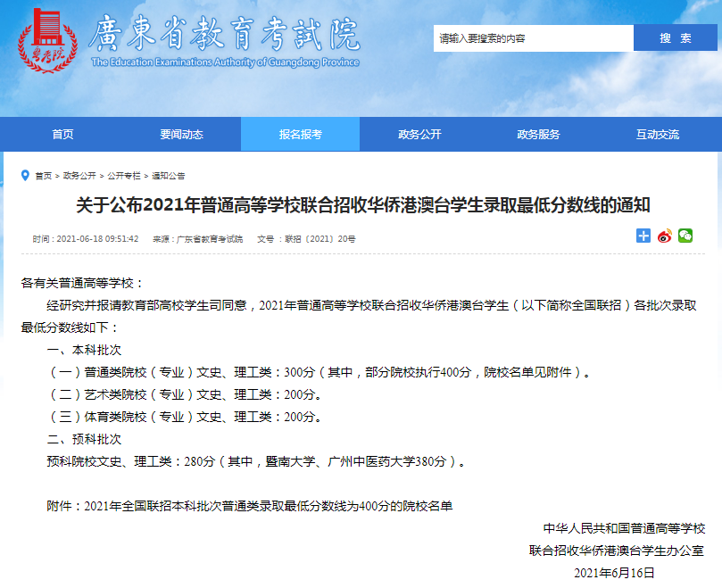Image resolution: width=722 pixels, height=588 pixels.
Task: Open the blue plus share icon
Action: 643,236
